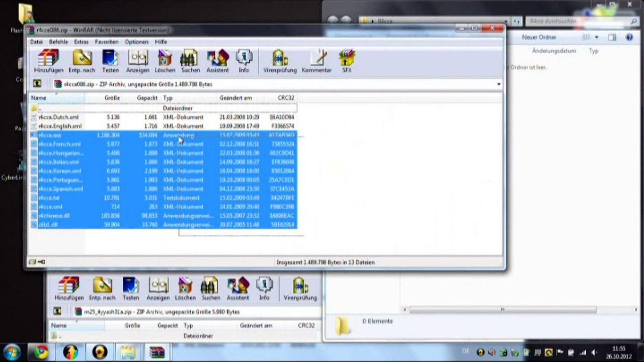This screenshot has width=644, height=362.
Task: Open Google Chrome from the taskbar
Action: click(x=42, y=352)
